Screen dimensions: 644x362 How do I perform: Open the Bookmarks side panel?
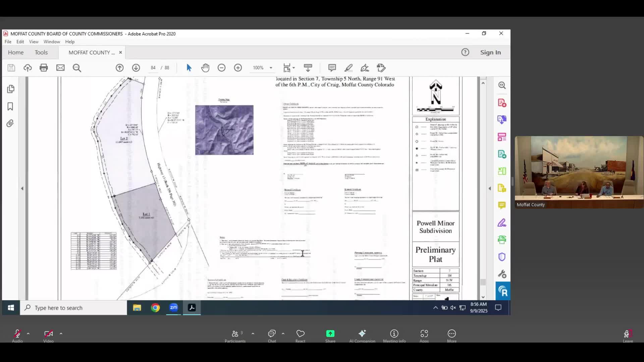(10, 107)
